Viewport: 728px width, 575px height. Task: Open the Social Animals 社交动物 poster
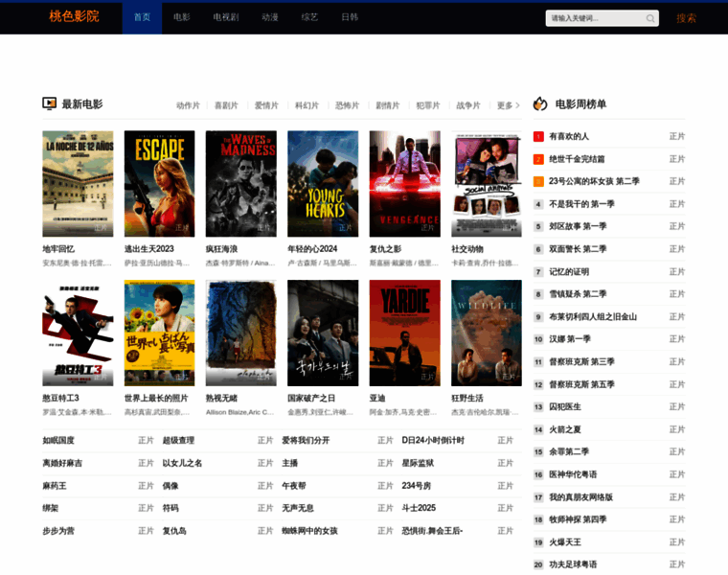point(487,184)
